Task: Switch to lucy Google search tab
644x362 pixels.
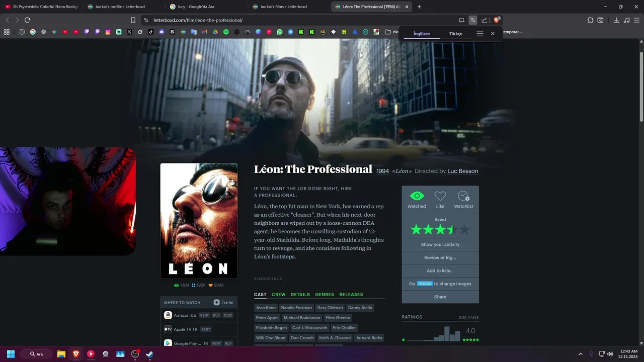Action: pos(202,7)
